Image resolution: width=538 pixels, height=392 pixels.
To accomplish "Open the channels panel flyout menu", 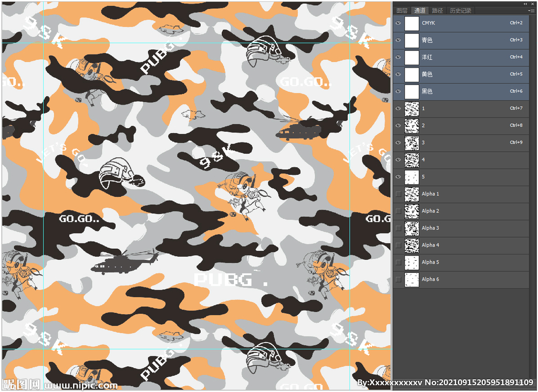I will (x=532, y=10).
